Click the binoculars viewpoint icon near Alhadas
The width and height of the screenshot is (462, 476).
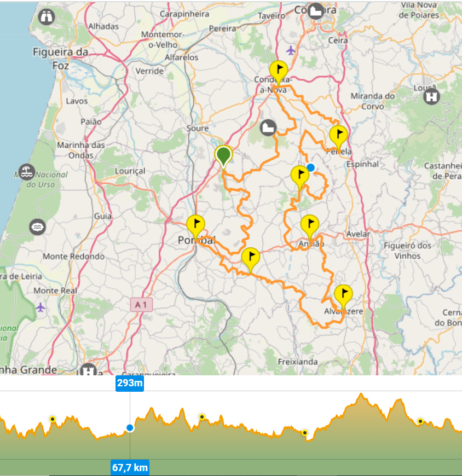(47, 16)
